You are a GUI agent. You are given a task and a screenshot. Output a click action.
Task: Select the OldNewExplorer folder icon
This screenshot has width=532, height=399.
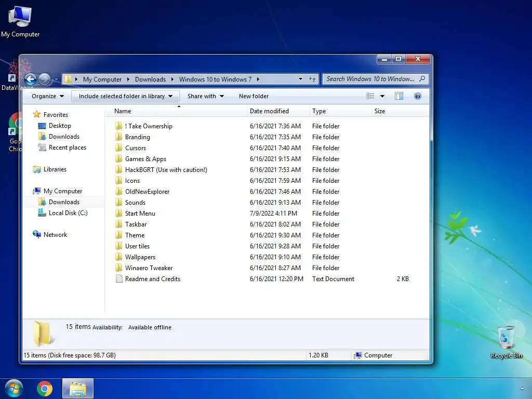118,191
